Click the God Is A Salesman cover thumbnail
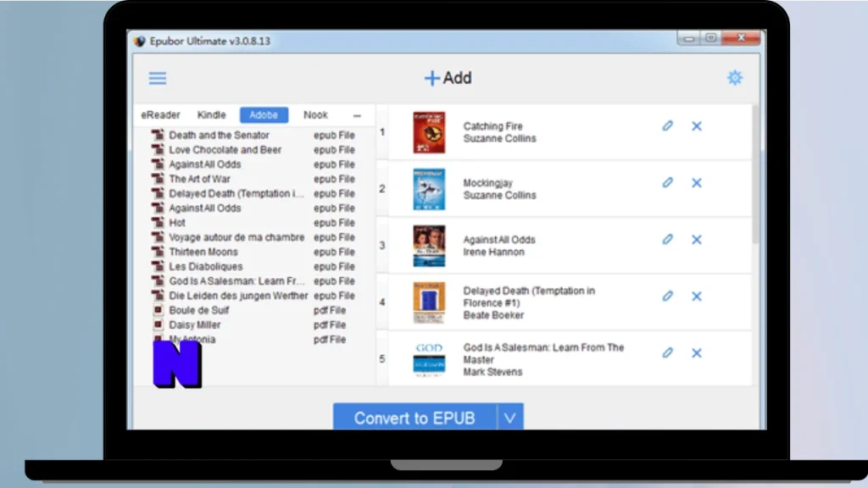Viewport: 868px width, 488px height. [x=429, y=359]
